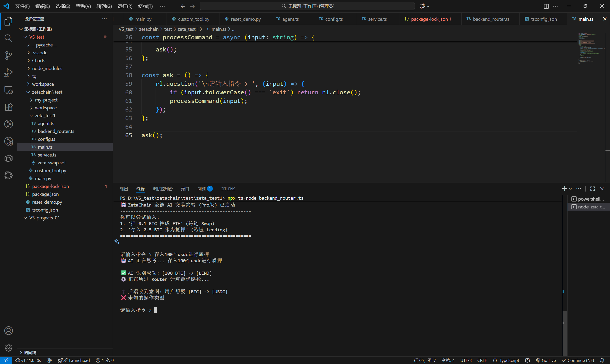This screenshot has height=364, width=610.
Task: Click the CRLF line ending indicator
Action: point(482,360)
